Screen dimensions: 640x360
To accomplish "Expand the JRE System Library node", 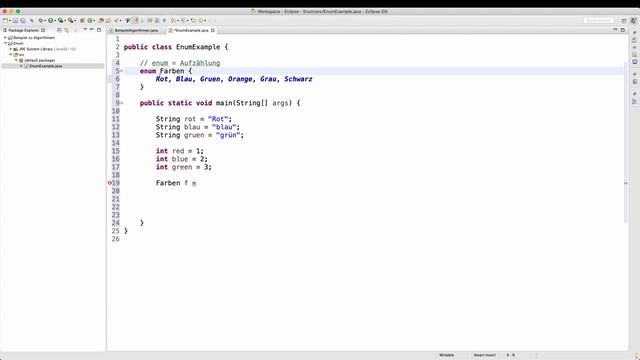I will 11,49.
